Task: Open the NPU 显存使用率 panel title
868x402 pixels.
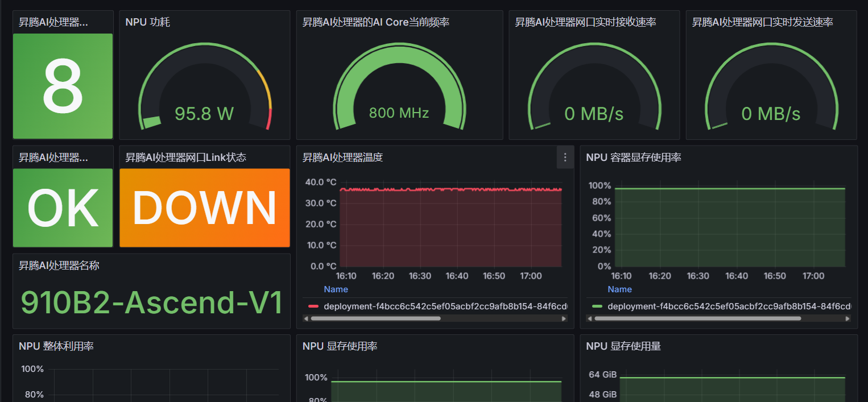Action: click(340, 346)
